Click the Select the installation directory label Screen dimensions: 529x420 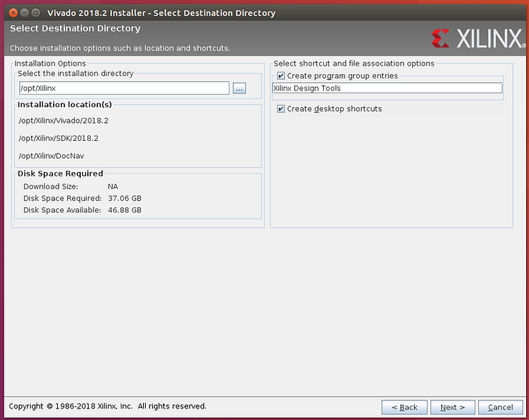[76, 74]
